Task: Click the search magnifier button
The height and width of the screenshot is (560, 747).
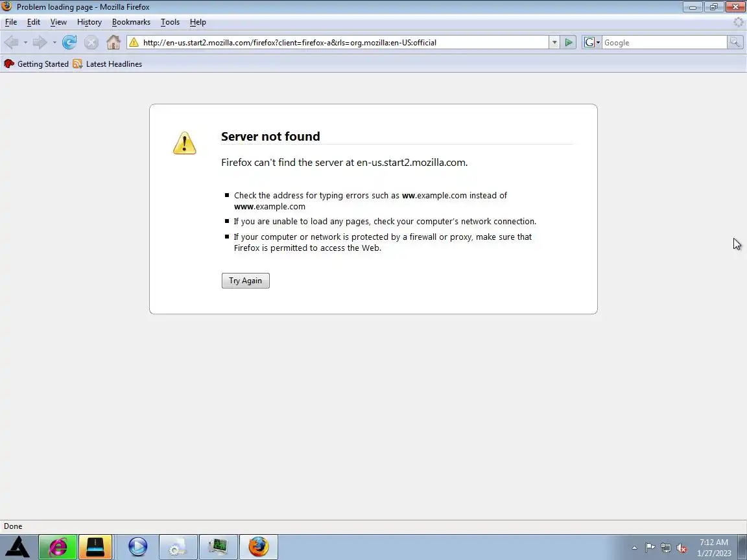Action: pos(735,42)
